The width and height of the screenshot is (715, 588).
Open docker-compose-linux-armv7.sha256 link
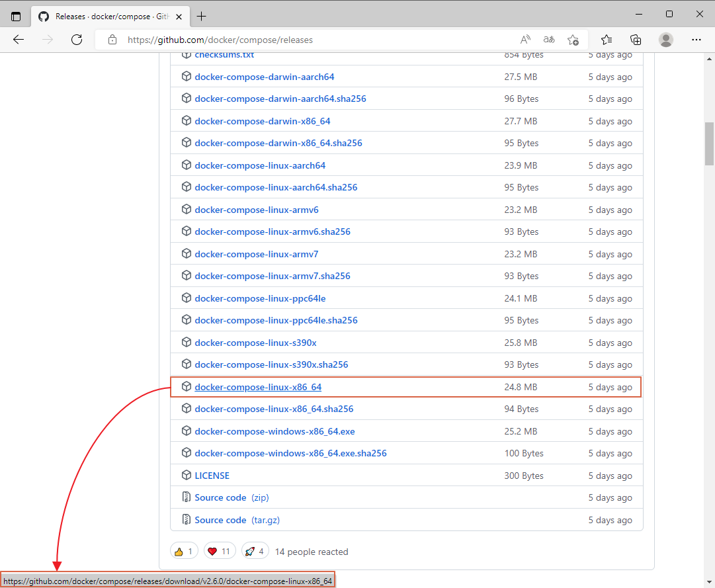pos(273,276)
